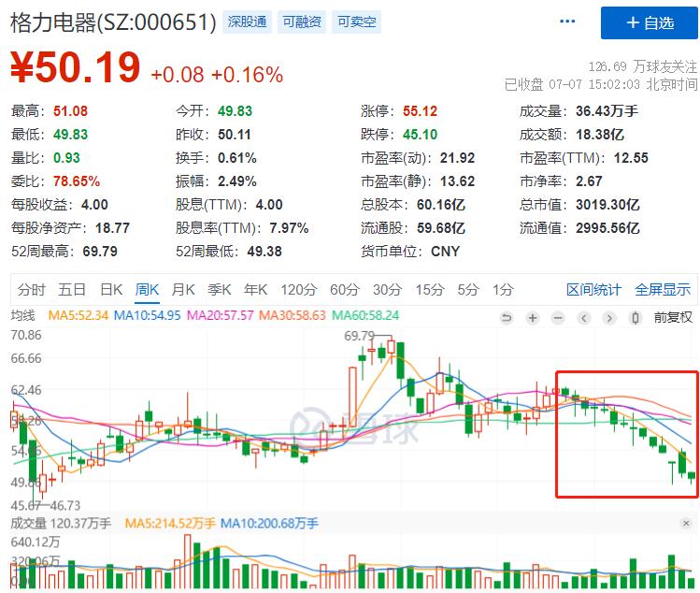Viewport: 700px width, 593px height.
Task: Click the candlestick style icon
Action: click(x=636, y=318)
